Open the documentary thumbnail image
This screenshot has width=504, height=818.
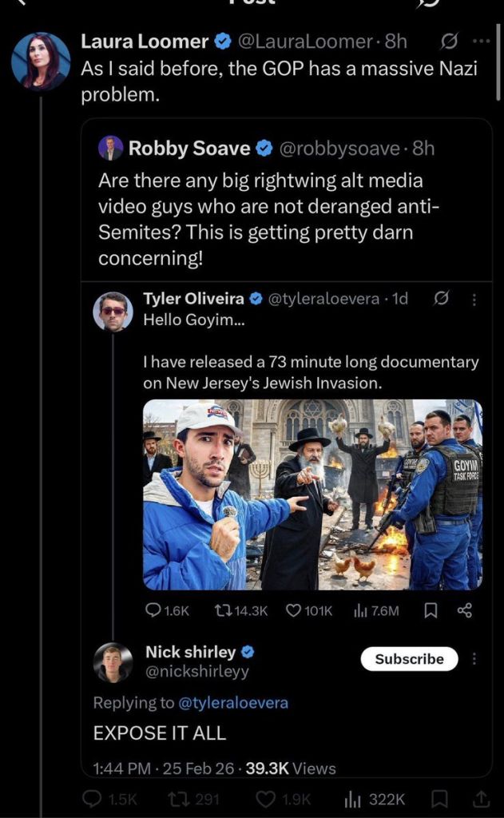coord(312,494)
